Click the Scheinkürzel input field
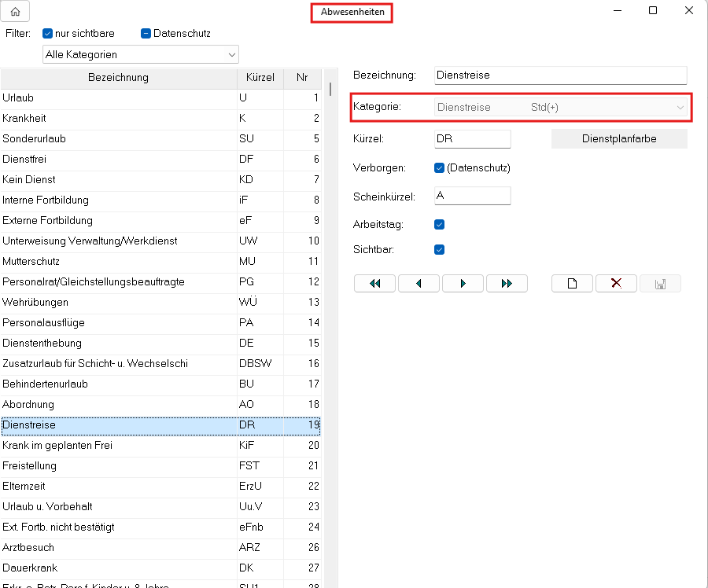The height and width of the screenshot is (588, 708). coord(473,196)
